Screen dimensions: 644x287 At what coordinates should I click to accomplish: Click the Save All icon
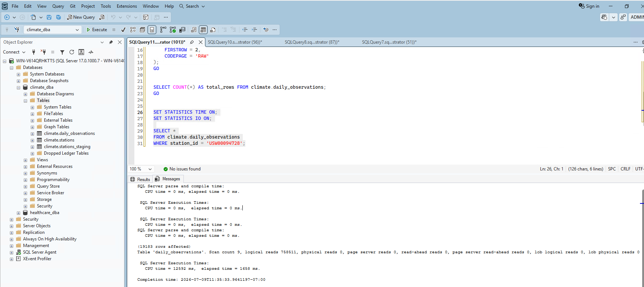tap(59, 17)
